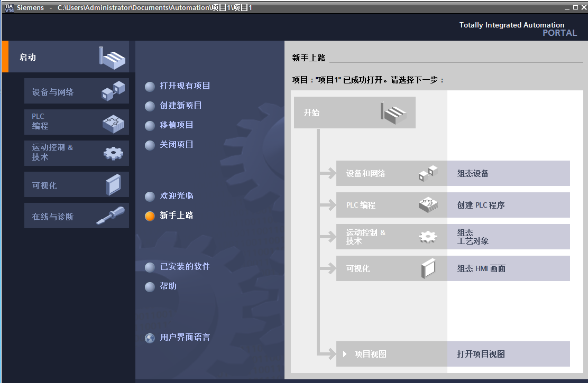
Task: Expand the 项目视图 triangle arrow
Action: (x=345, y=354)
